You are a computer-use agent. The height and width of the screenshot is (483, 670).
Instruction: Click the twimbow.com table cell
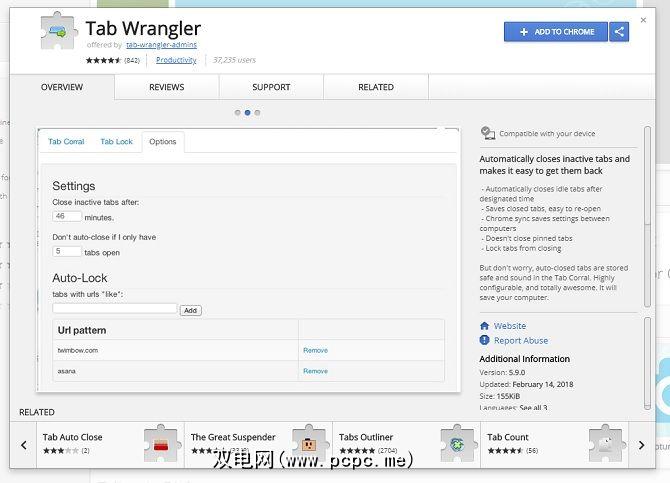tap(176, 350)
